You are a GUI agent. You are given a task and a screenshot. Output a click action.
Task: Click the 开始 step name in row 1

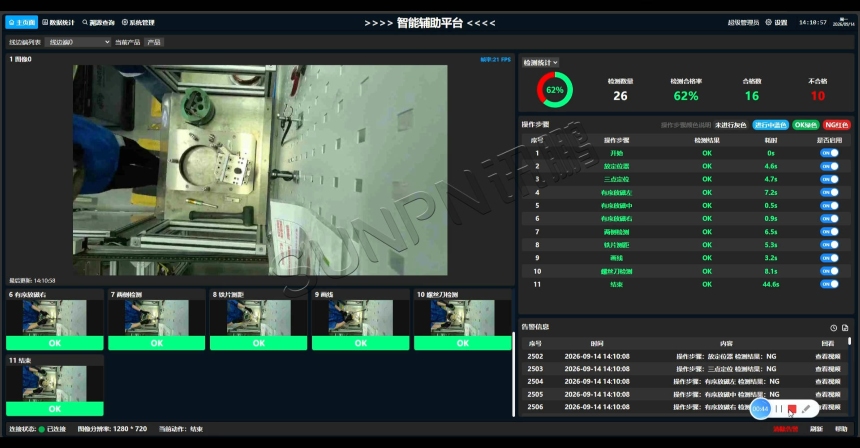(x=616, y=153)
